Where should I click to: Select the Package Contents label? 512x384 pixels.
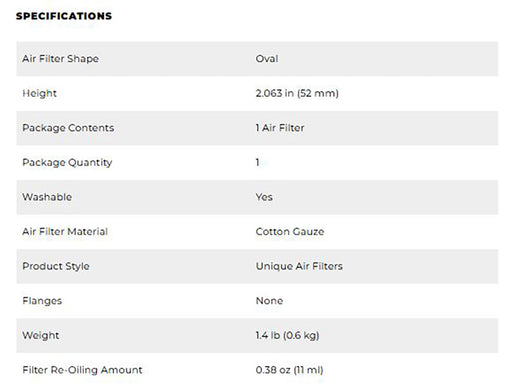click(68, 128)
